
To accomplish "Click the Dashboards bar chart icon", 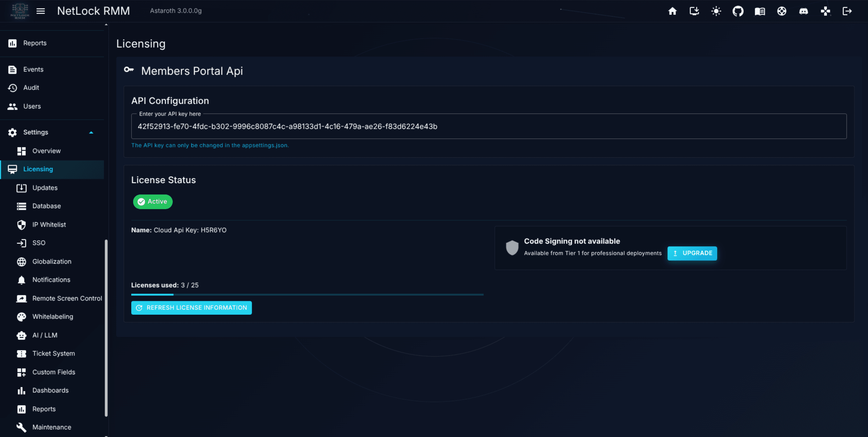I will (x=22, y=391).
